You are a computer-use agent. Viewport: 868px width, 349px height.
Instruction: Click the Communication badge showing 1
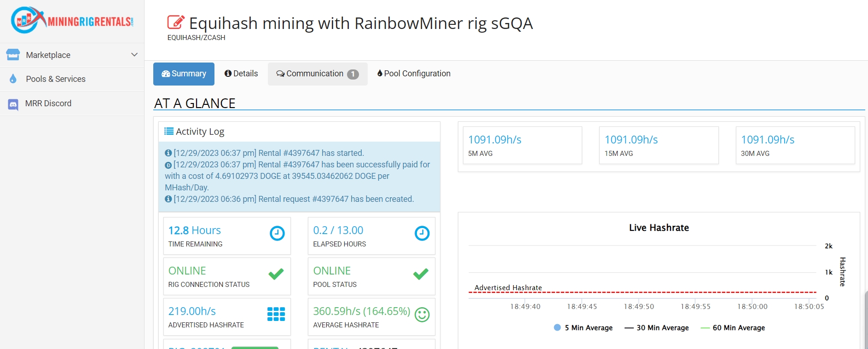click(353, 74)
